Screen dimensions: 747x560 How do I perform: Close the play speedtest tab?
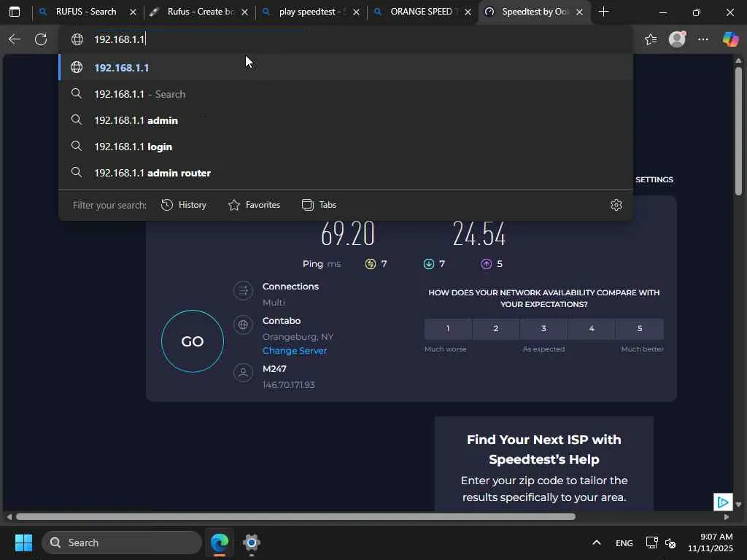356,12
